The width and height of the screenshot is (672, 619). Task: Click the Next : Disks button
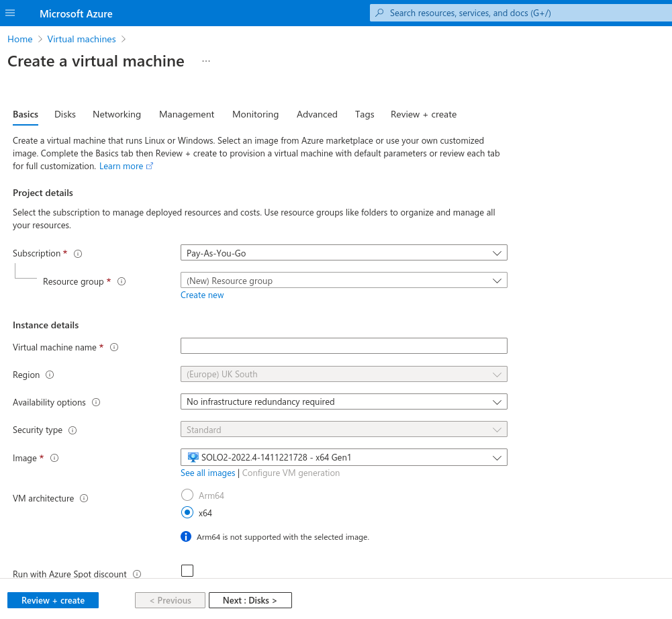coord(250,600)
